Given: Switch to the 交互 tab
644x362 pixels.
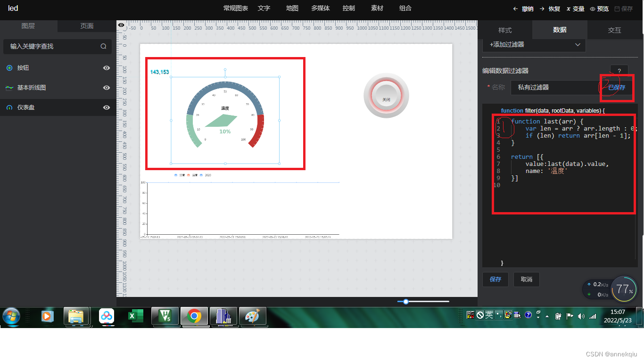Looking at the screenshot, I should (615, 30).
